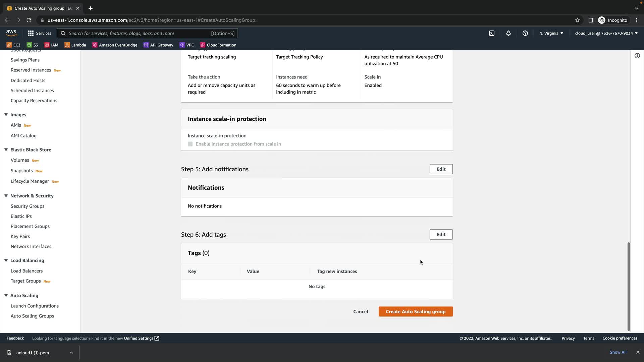
Task: Click the AWS logo home icon
Action: coord(11,33)
